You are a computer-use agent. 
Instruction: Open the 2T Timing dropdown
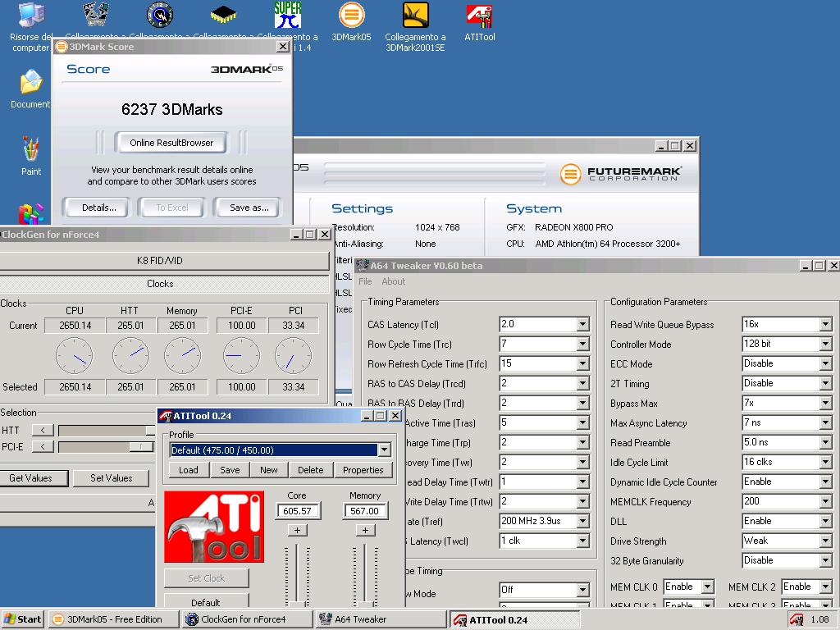click(x=825, y=384)
